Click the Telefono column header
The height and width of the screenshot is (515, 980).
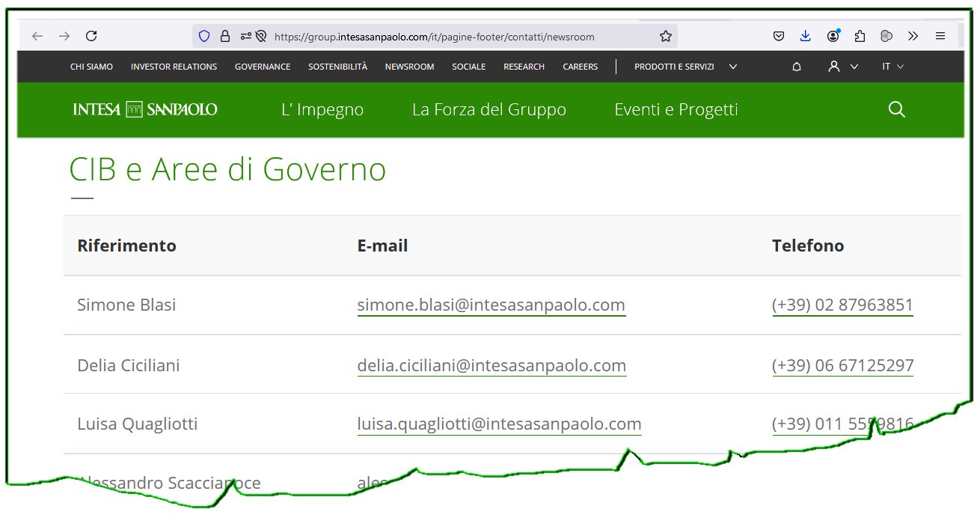point(808,246)
